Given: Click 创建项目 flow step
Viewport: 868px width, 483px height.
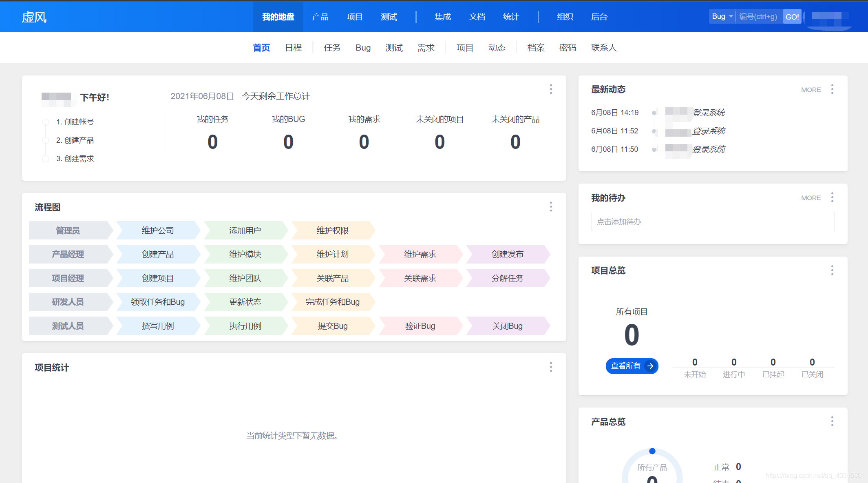Looking at the screenshot, I should point(158,278).
